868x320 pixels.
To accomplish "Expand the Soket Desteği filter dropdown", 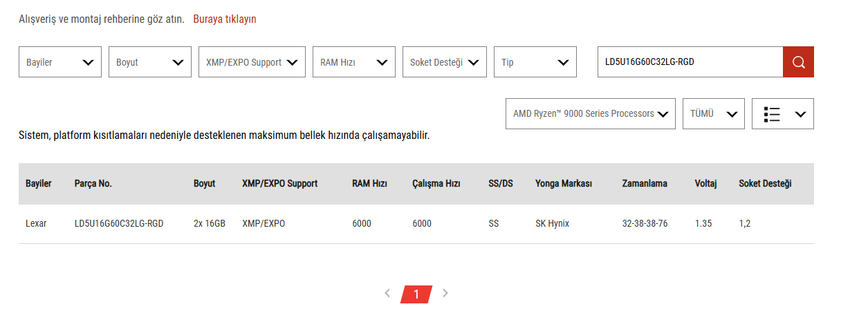I will click(445, 62).
